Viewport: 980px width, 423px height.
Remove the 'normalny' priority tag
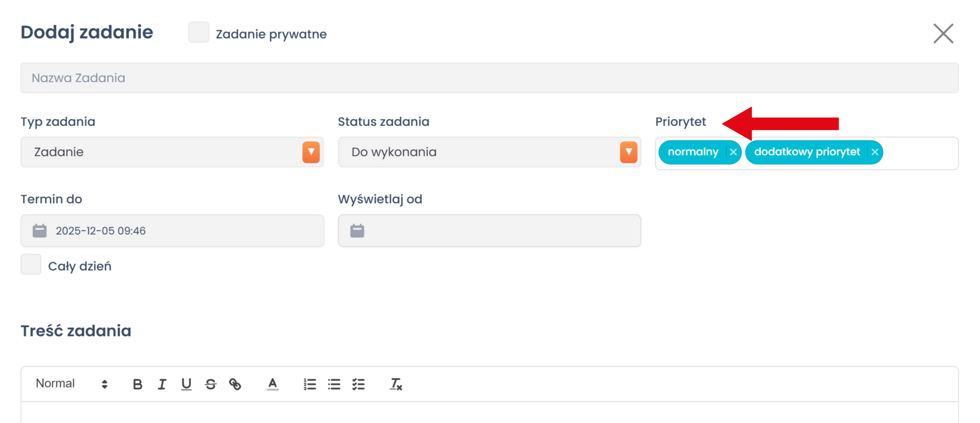733,152
